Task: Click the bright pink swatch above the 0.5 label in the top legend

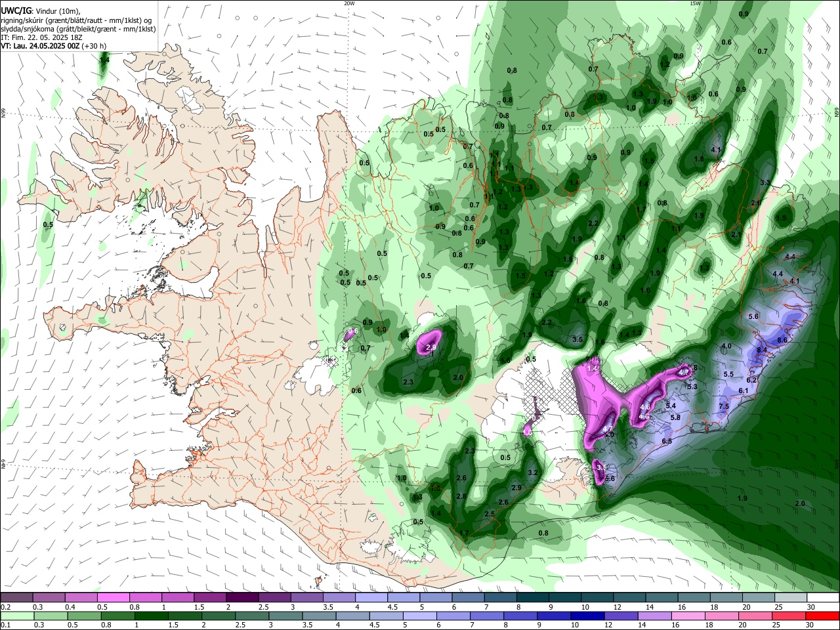Action: (x=113, y=597)
